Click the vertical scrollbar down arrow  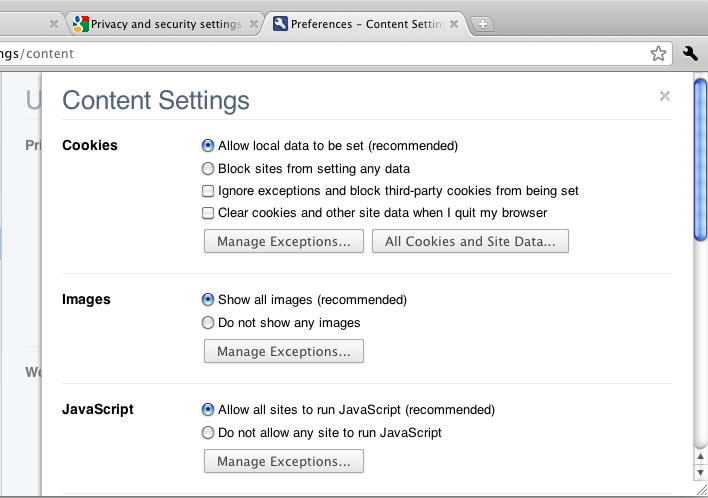coord(700,472)
